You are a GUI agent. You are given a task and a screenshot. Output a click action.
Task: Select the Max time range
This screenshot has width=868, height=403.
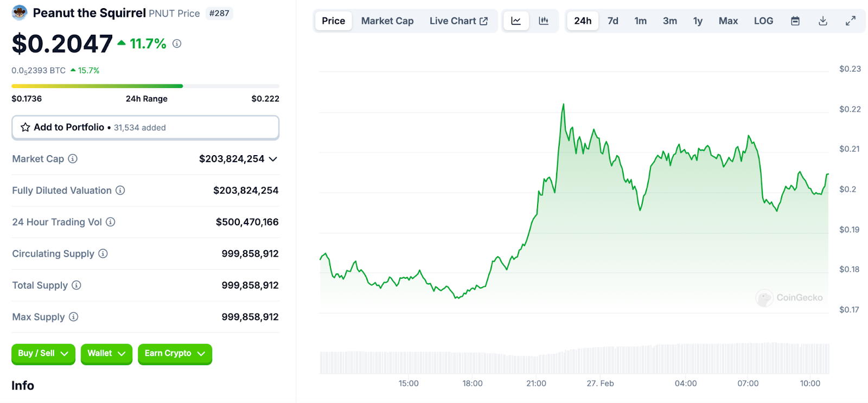coord(728,21)
